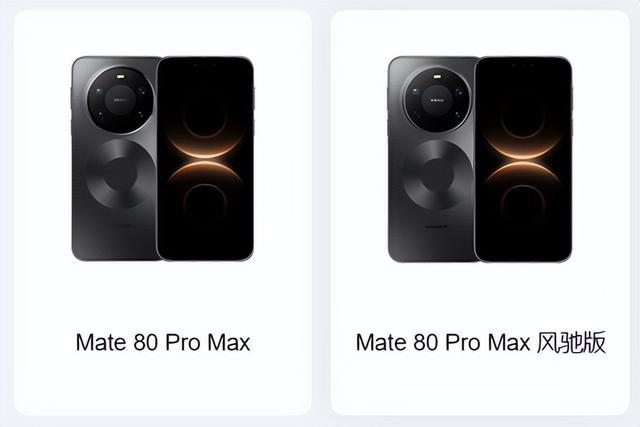Click orange glow wallpaper on 风驰版 screen
Screen dimensions: 640x427
click(x=522, y=160)
